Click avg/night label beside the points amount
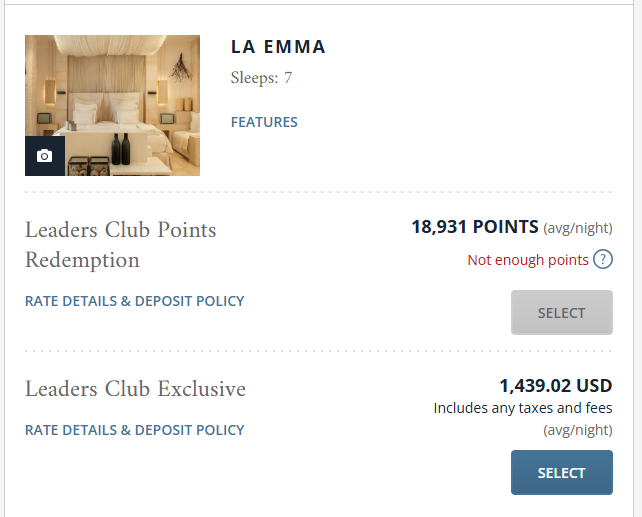The image size is (642, 517). click(578, 228)
